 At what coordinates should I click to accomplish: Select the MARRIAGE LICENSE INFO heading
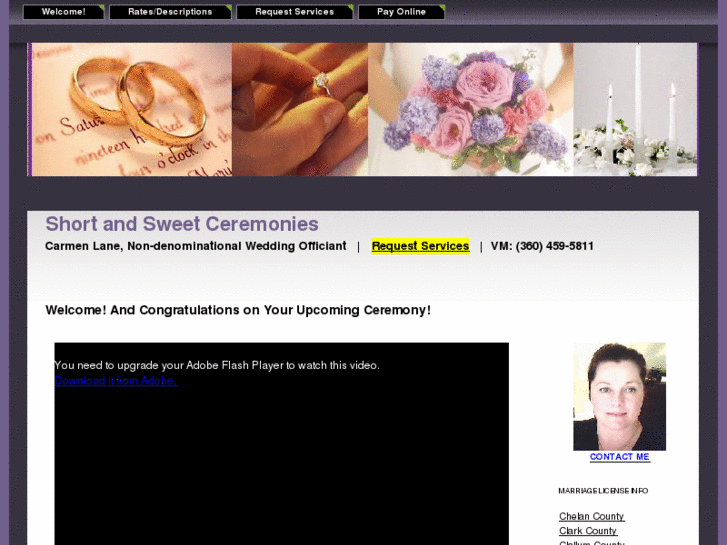tap(603, 491)
